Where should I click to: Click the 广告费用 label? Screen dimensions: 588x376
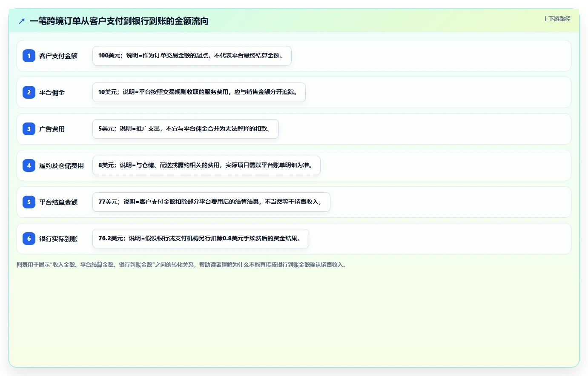(x=52, y=129)
